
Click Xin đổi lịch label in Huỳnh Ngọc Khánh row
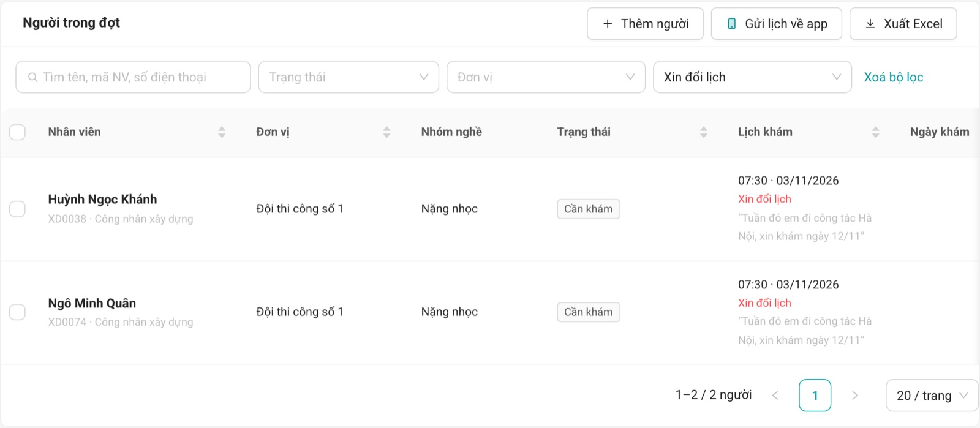[x=764, y=199]
